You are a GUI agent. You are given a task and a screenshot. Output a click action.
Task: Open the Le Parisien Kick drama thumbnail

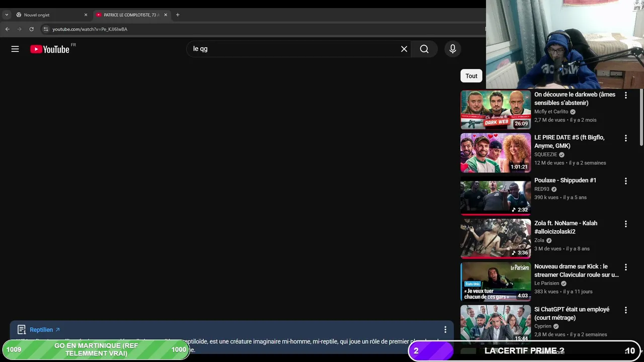coord(496,282)
